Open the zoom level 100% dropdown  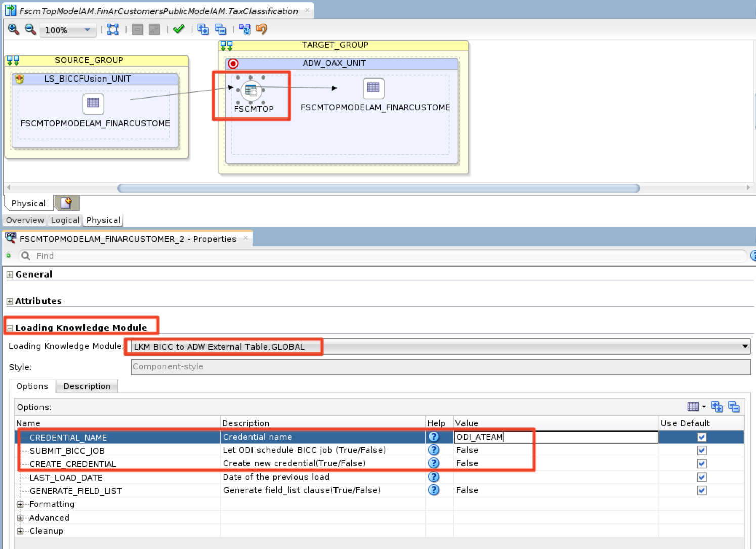tap(87, 30)
